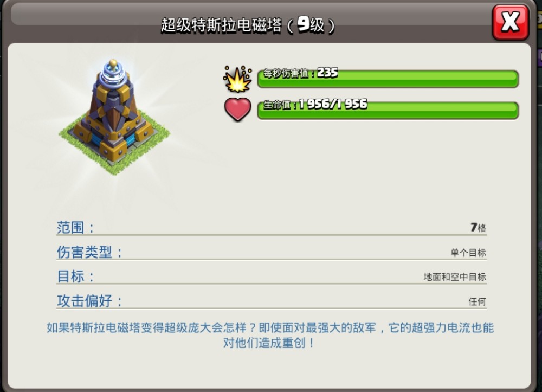
Task: Close the Giga Tesla info window
Action: click(511, 22)
